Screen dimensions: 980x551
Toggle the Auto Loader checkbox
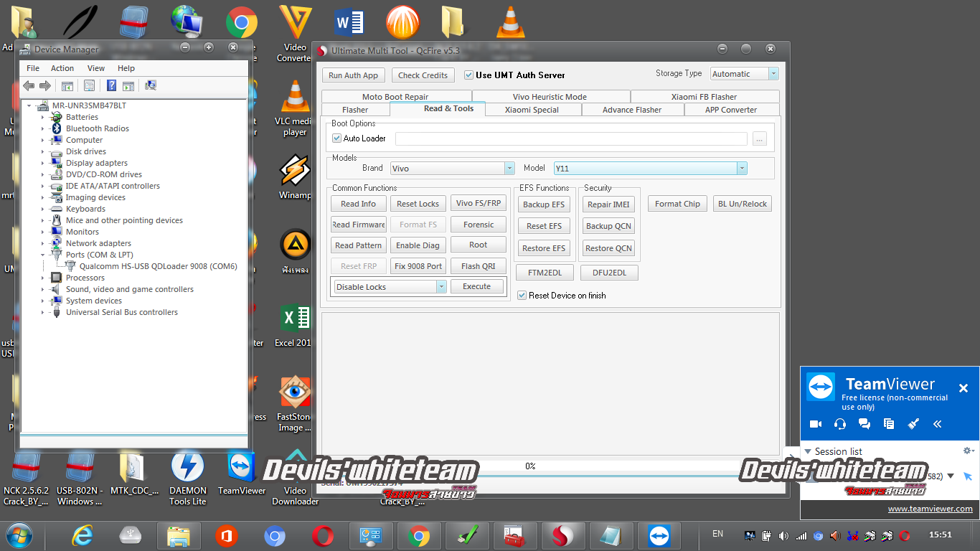pos(337,138)
